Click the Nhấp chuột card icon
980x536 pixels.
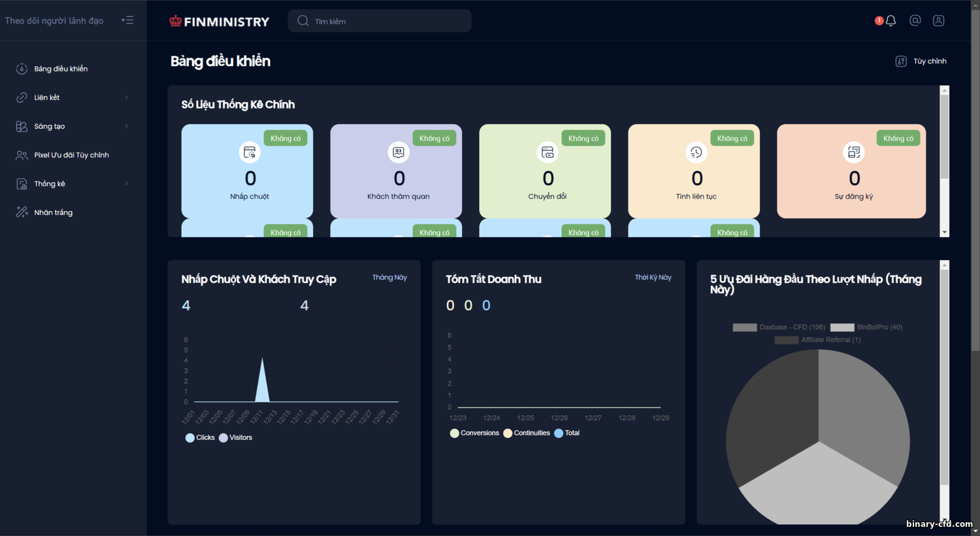coord(250,152)
